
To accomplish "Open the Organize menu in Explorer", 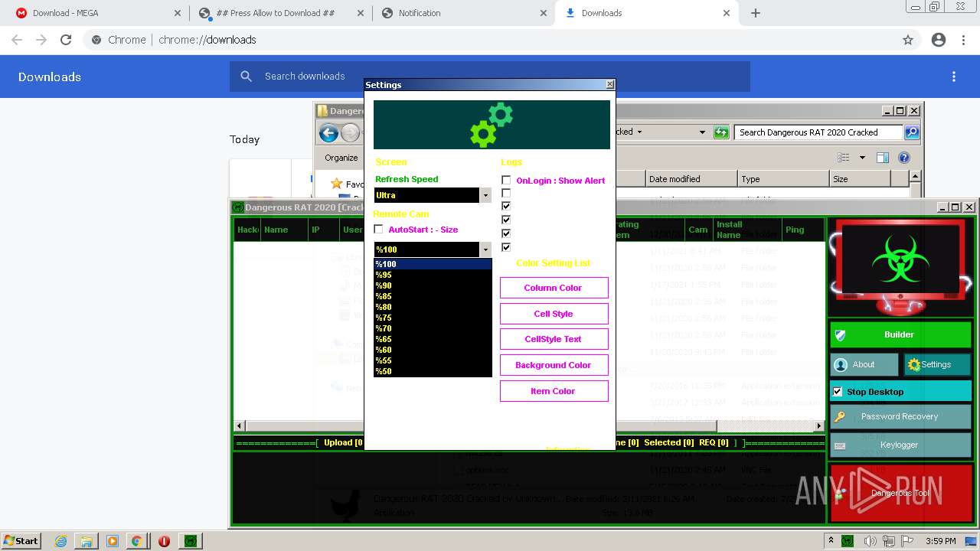I will point(341,158).
